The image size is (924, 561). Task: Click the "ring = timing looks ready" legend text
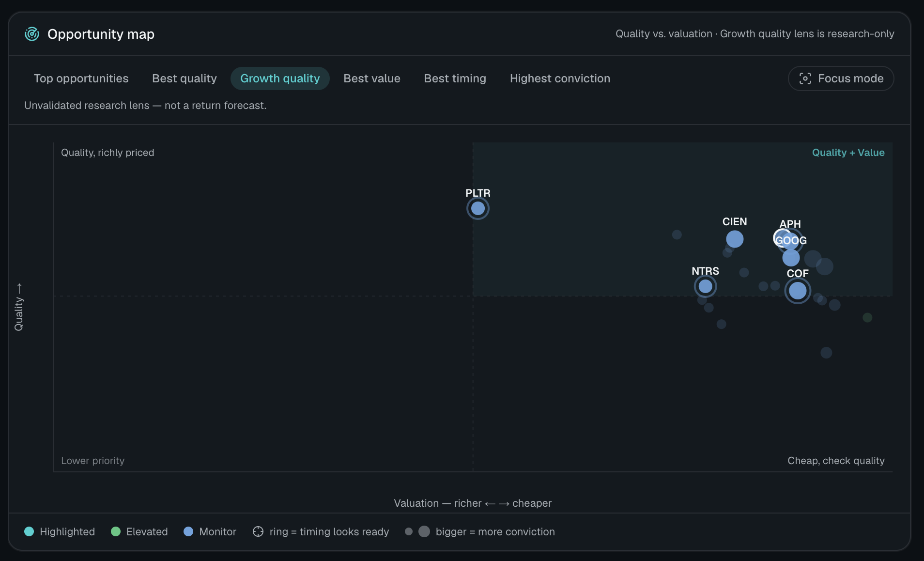[x=329, y=531]
